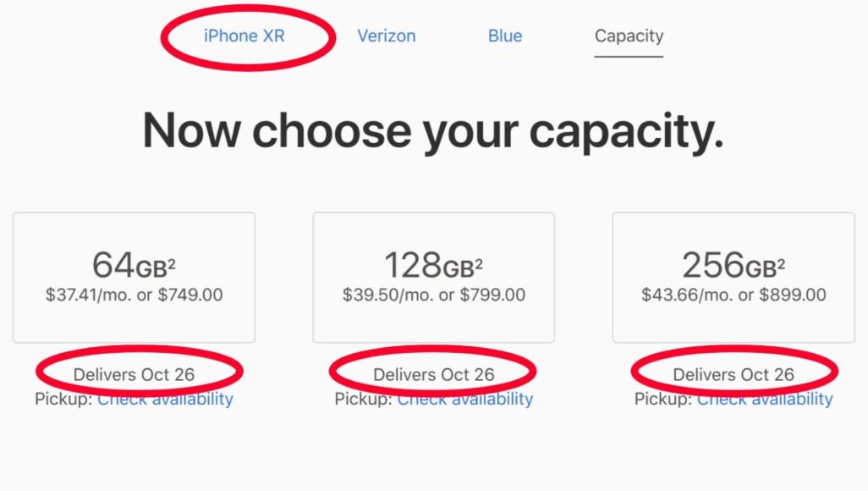Viewport: 868px width, 491px height.
Task: Open footnote 2 beside 256GB
Action: (x=781, y=262)
